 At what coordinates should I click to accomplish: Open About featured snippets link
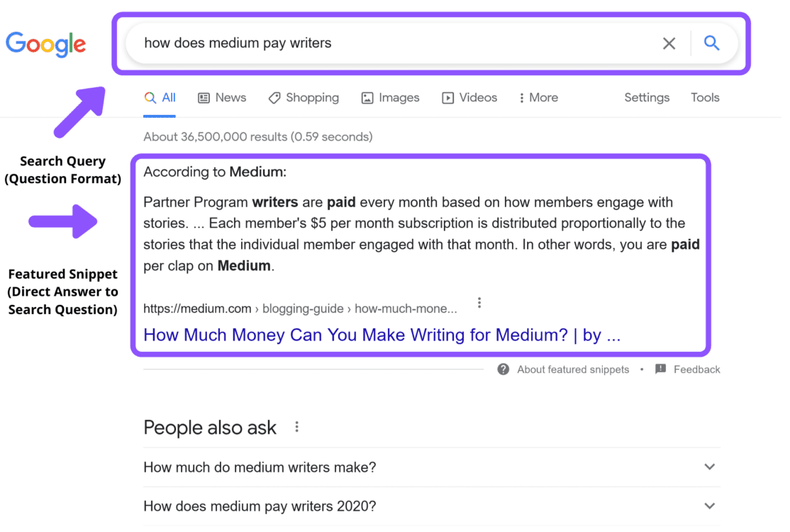click(x=573, y=370)
